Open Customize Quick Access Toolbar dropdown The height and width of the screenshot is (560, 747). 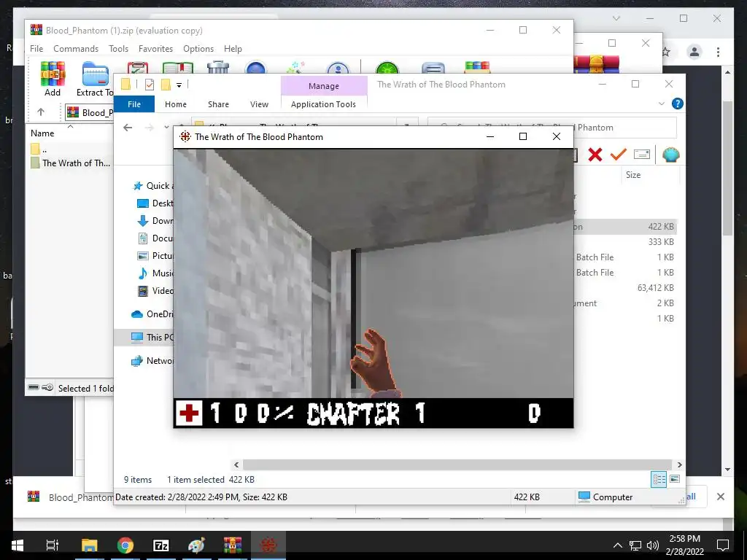point(179,85)
